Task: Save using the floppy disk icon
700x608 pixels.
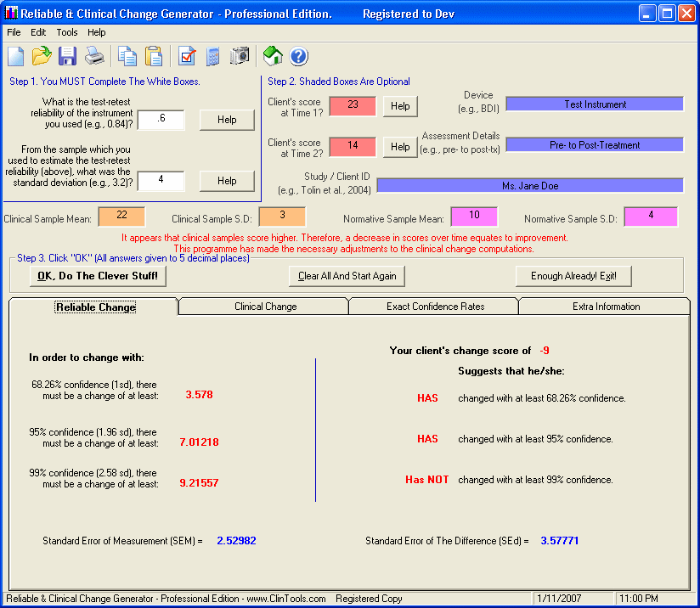Action: tap(68, 57)
